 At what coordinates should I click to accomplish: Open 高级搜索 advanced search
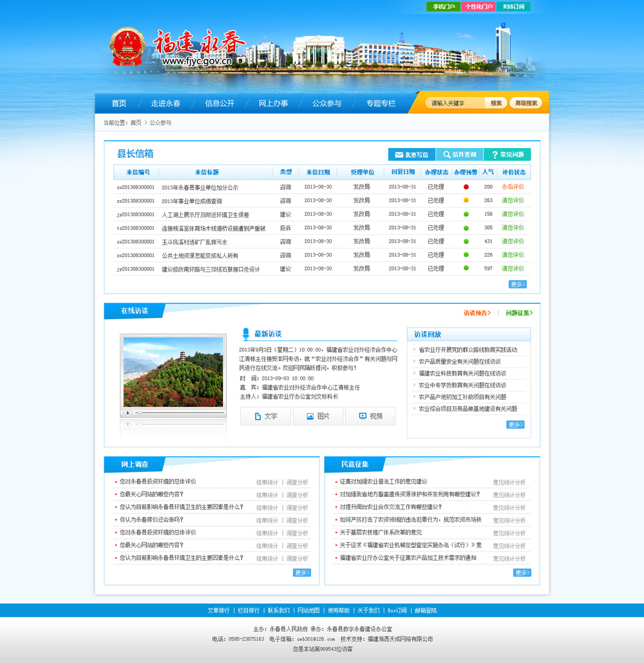click(x=526, y=103)
